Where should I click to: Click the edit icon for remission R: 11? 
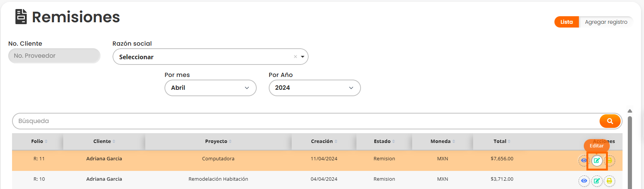pos(597,161)
